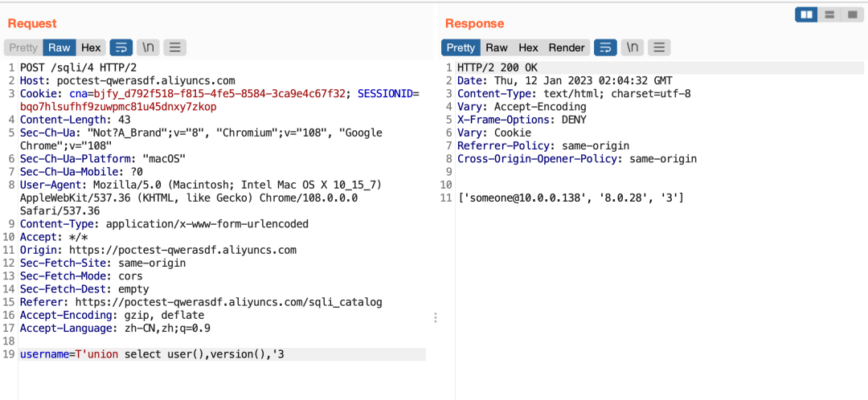
Task: Click the Origin header line
Action: [158, 250]
